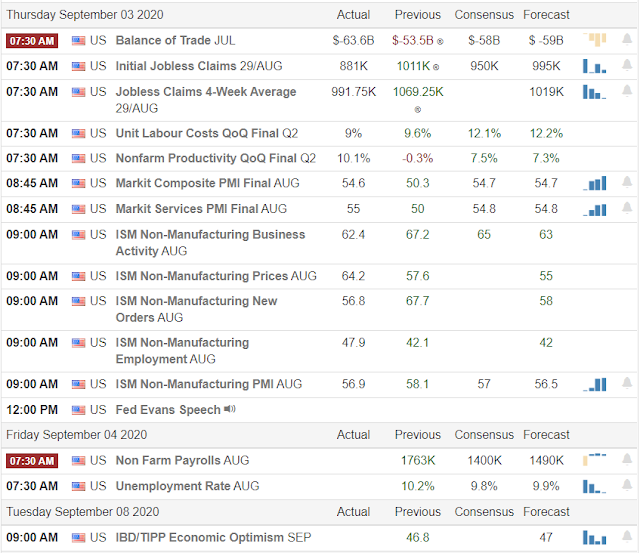Click Thursday September 03 2020 date header
Screen dimensions: 640x553
click(x=84, y=15)
